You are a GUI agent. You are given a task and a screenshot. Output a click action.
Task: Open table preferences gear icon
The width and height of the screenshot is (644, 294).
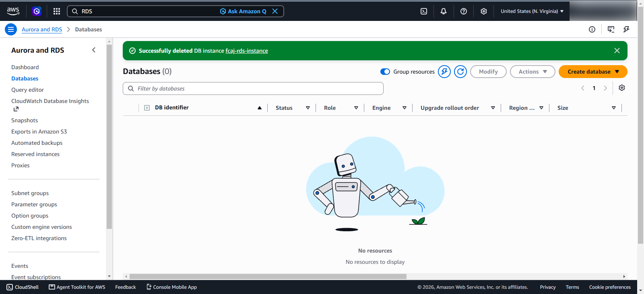click(x=622, y=88)
